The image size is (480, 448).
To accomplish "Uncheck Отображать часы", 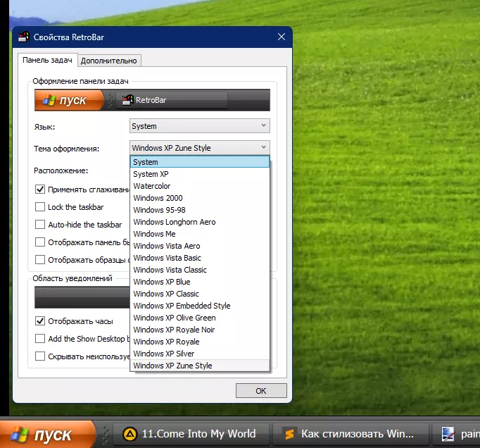I will pyautogui.click(x=40, y=321).
